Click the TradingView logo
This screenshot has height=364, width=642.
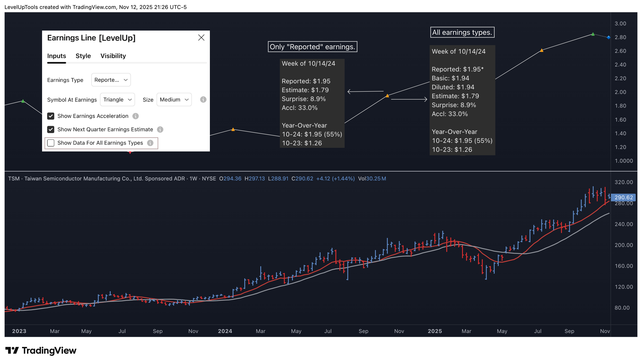coord(41,351)
